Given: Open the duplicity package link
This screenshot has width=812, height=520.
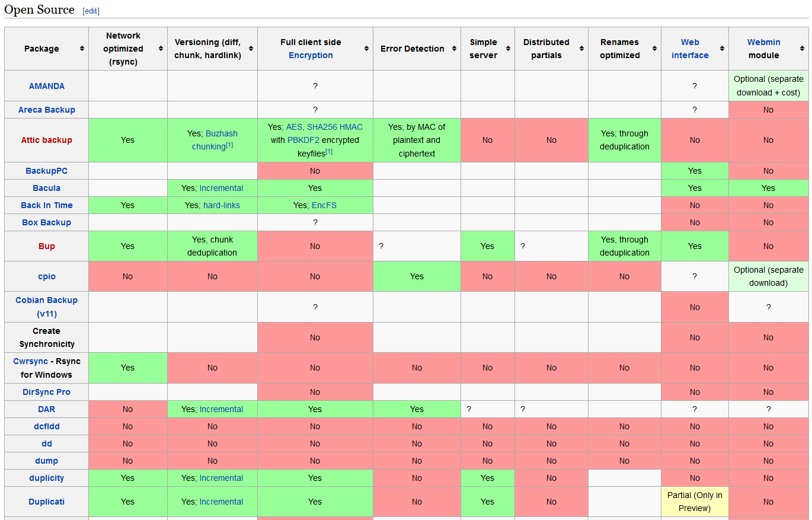Looking at the screenshot, I should click(47, 478).
